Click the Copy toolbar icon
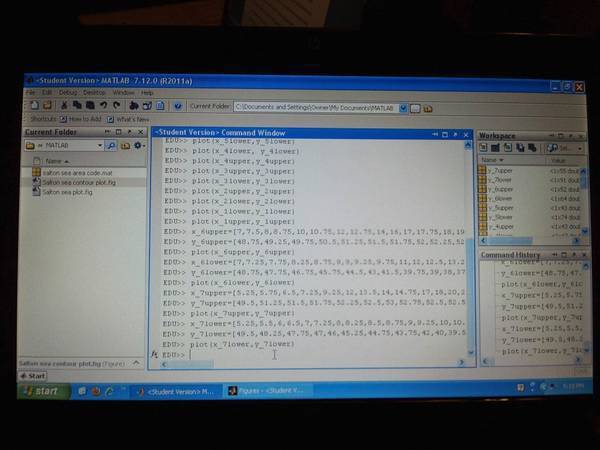The width and height of the screenshot is (600, 450). tap(77, 105)
